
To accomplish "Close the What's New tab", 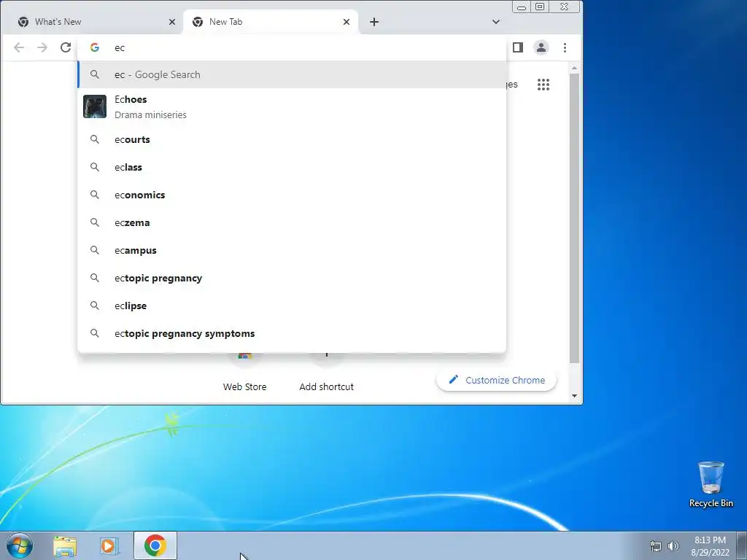I will (172, 22).
